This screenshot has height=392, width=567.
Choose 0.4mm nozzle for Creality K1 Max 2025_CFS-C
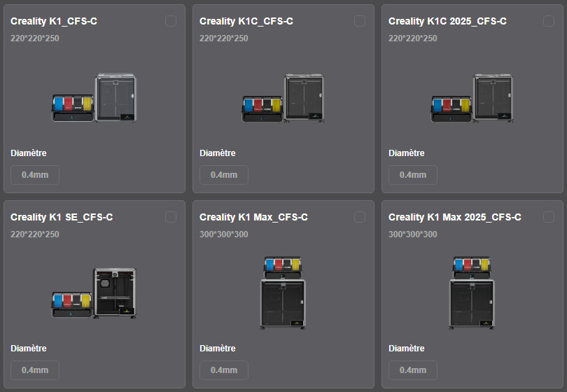(413, 370)
